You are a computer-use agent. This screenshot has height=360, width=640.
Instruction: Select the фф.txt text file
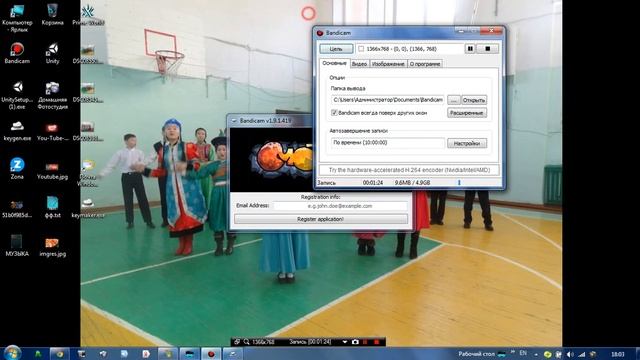tap(52, 207)
